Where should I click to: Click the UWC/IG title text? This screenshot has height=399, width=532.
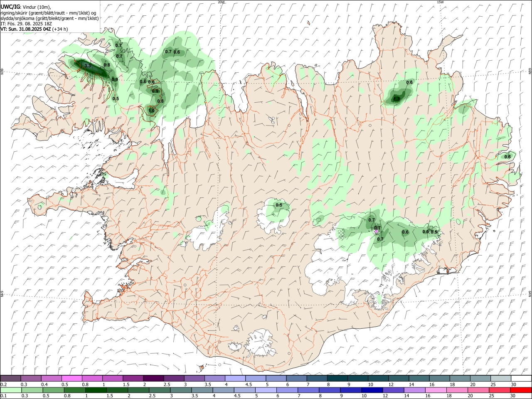(10, 7)
